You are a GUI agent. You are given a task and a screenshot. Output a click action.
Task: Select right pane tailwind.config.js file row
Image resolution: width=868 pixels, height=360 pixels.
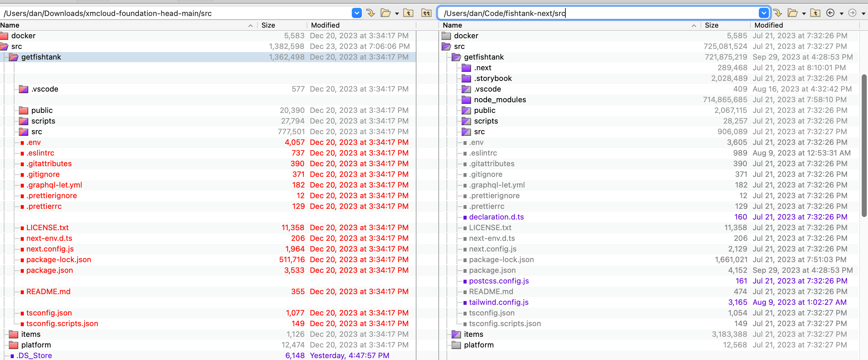(650, 302)
